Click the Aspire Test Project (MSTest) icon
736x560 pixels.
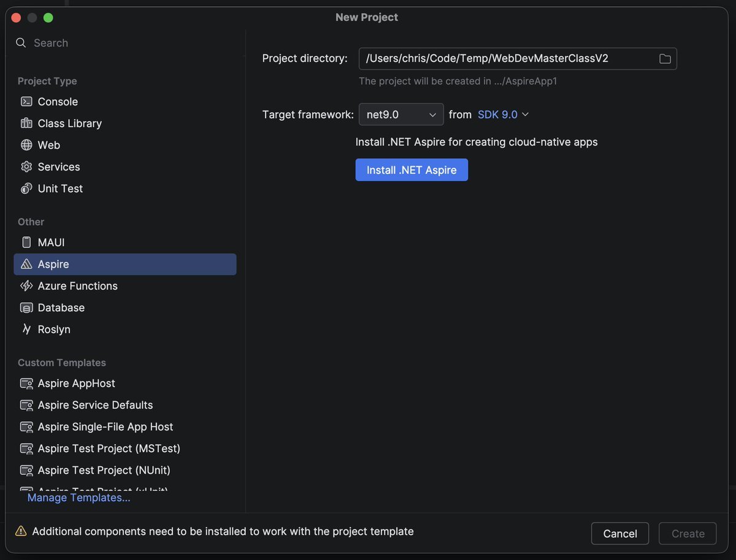click(26, 449)
